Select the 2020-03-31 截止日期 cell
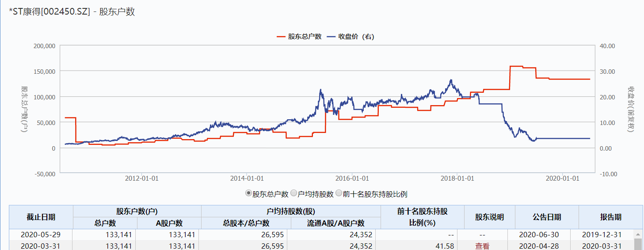 41,246
